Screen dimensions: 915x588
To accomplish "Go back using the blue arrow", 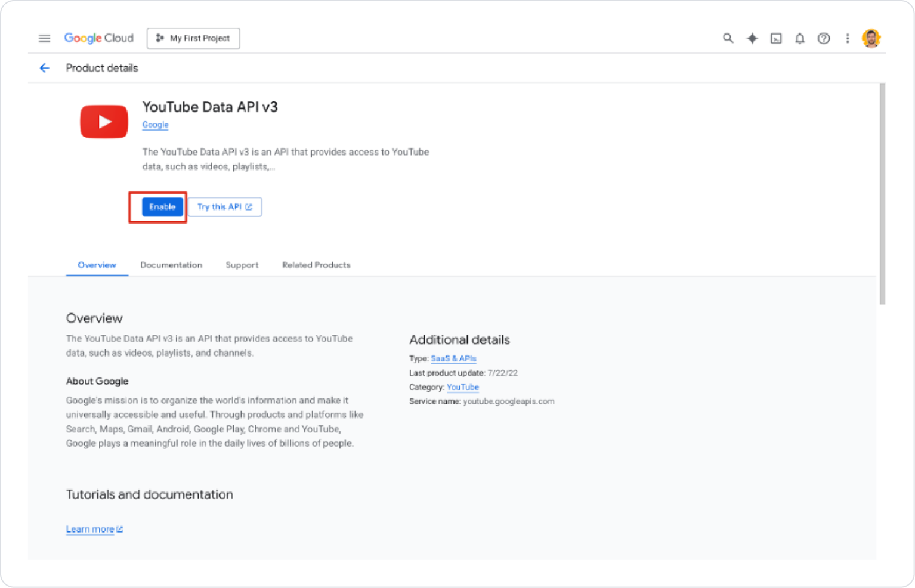I will (x=44, y=68).
